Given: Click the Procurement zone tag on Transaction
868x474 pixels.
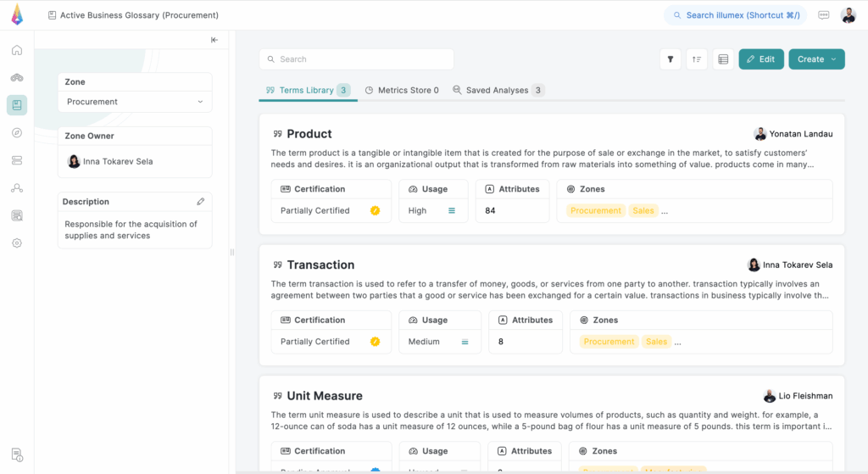Looking at the screenshot, I should 609,342.
